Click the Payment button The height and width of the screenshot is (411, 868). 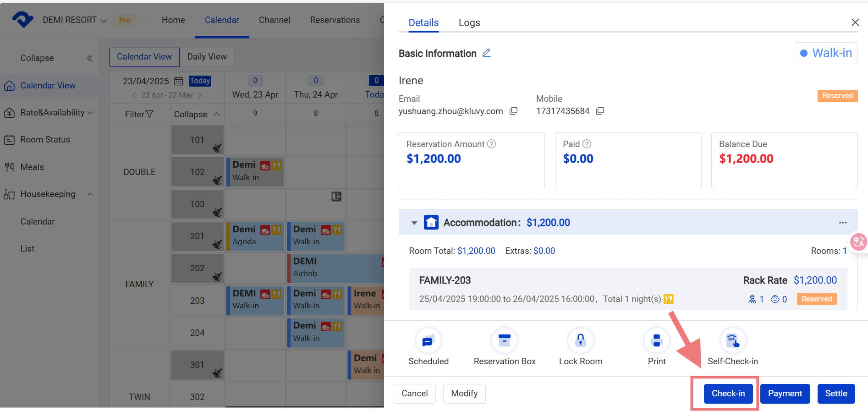coord(785,394)
